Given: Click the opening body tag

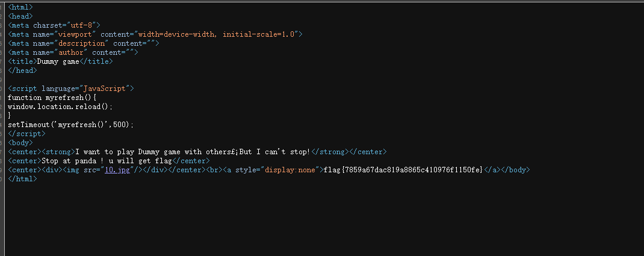Looking at the screenshot, I should (x=20, y=143).
